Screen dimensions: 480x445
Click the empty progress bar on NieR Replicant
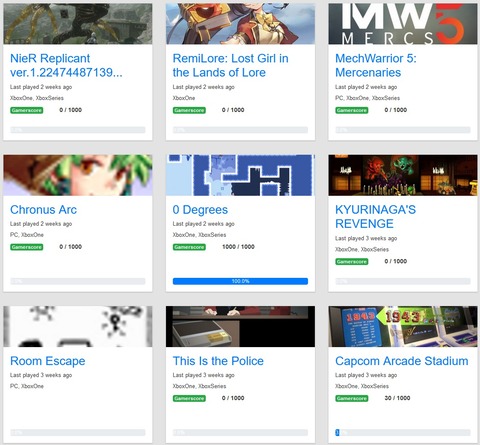78,130
